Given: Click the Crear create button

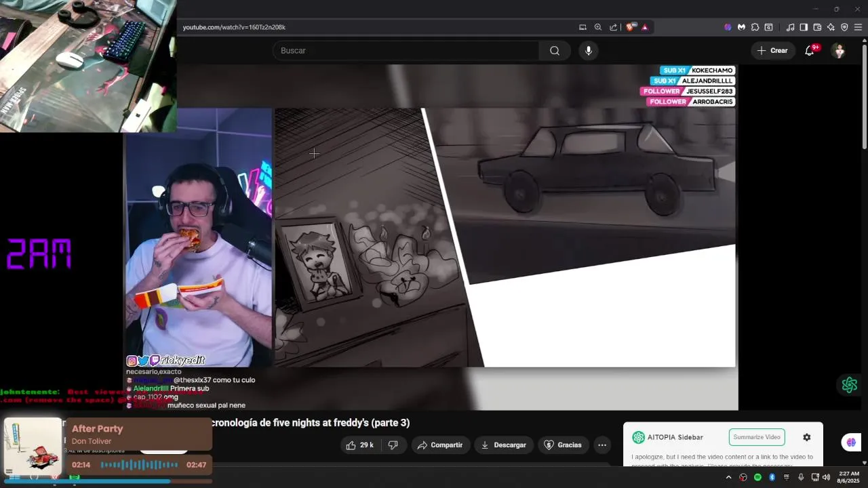Looking at the screenshot, I should pyautogui.click(x=772, y=51).
